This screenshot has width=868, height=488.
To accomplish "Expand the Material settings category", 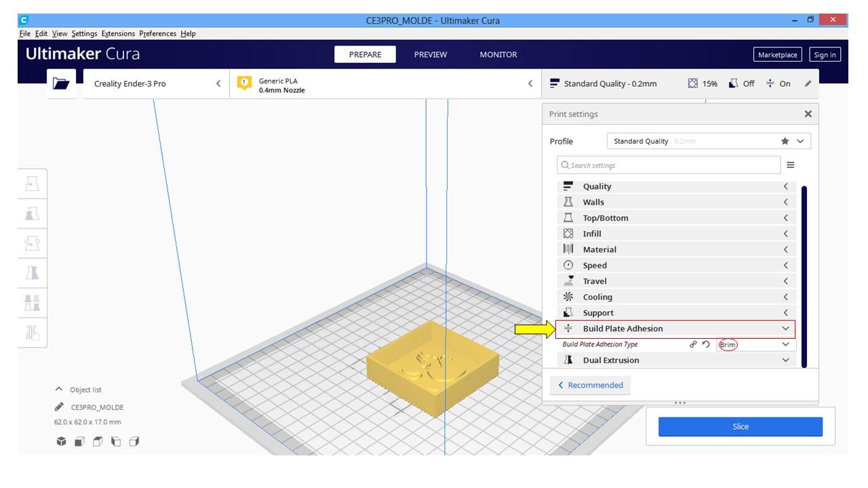I will [x=675, y=249].
